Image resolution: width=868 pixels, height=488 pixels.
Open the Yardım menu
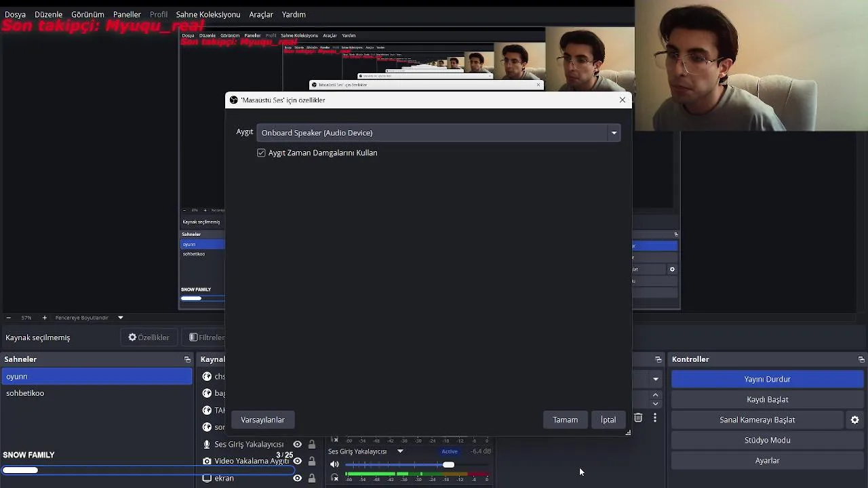click(x=294, y=14)
